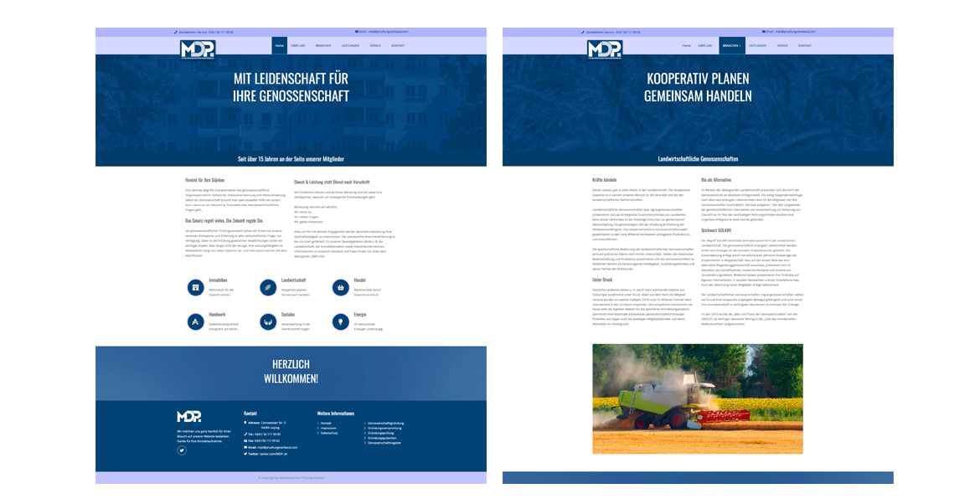Viewport: 980px width, 504px height.
Task: Follow the Genossenschaftsgründung footer link
Action: click(x=385, y=423)
